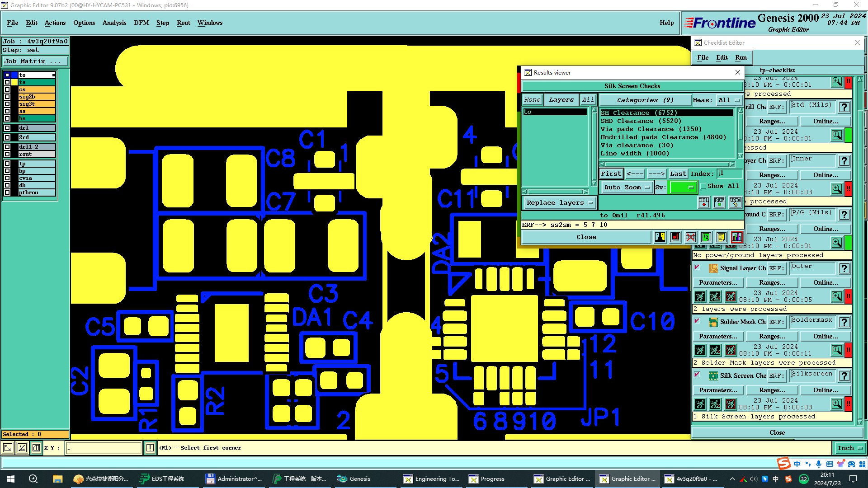The image size is (868, 488).
Task: Toggle visibility checkbox for layer sig2b
Action: [x=7, y=97]
